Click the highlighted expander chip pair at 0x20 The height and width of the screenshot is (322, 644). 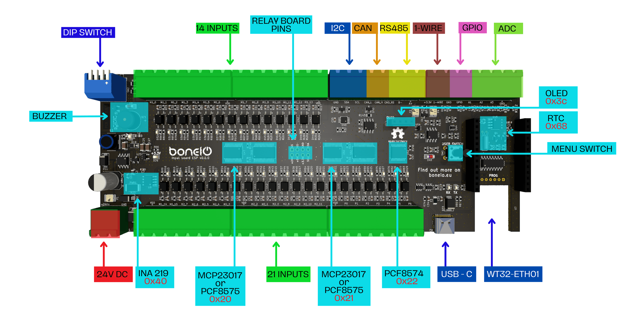coord(249,153)
